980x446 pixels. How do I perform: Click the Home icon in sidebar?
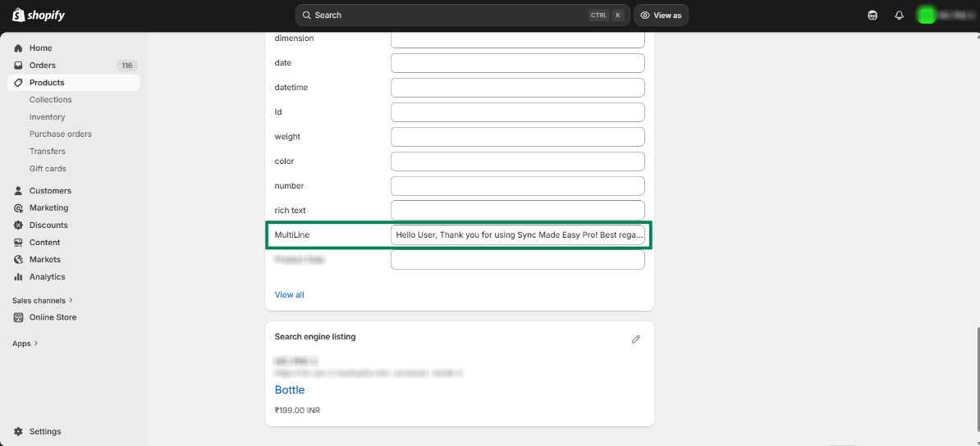pos(18,48)
